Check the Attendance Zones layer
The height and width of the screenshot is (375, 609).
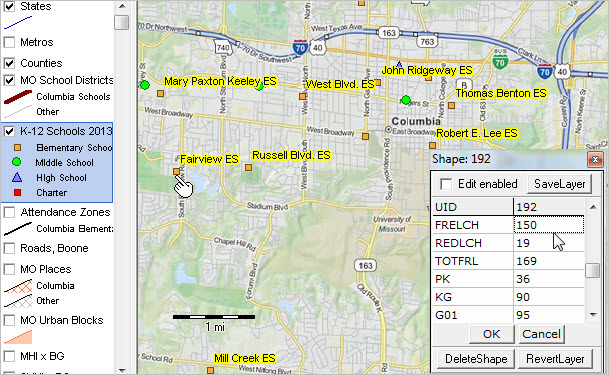click(x=9, y=212)
